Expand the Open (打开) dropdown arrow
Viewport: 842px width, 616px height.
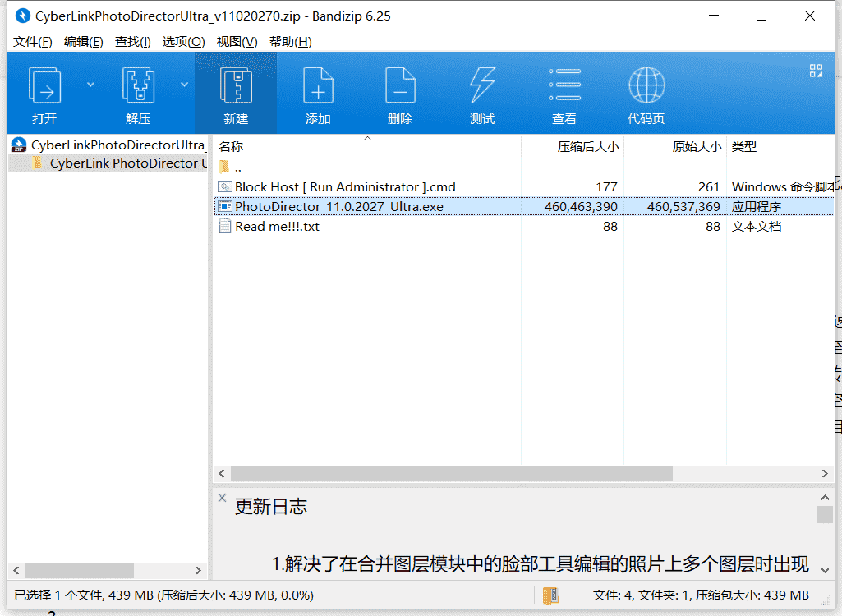click(x=90, y=85)
